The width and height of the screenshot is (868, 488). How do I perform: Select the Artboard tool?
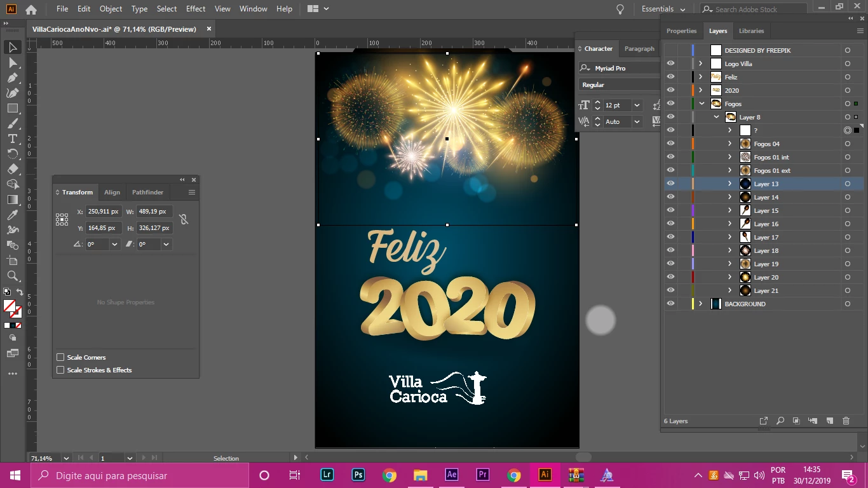(x=12, y=261)
